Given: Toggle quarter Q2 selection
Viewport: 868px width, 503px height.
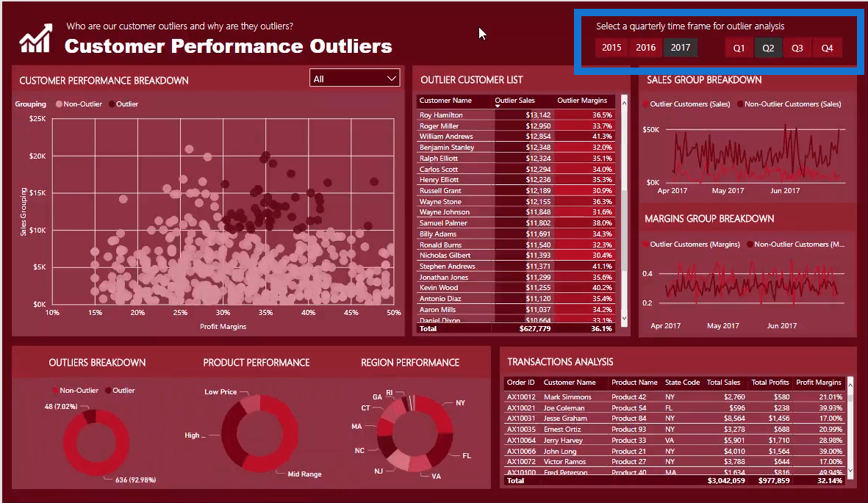Looking at the screenshot, I should pyautogui.click(x=768, y=48).
